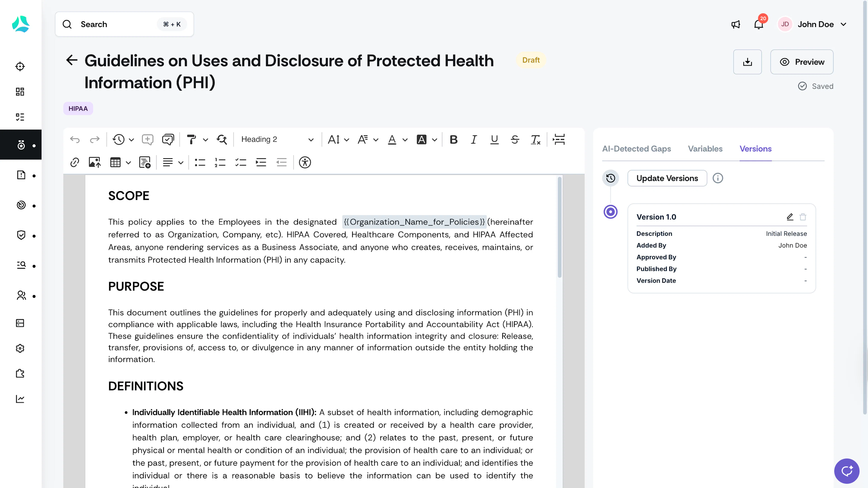
Task: Expand the John Doe account menu
Action: (843, 24)
